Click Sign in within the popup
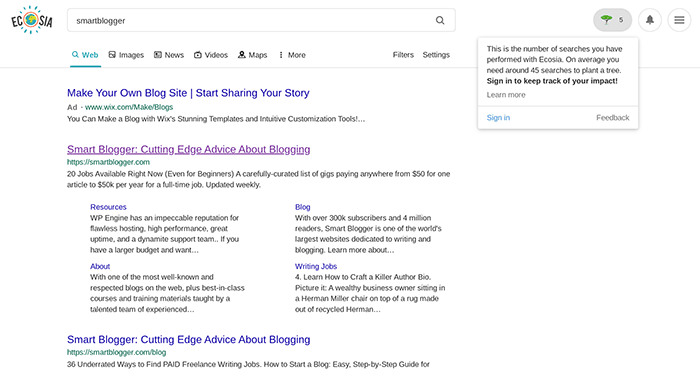700x371 pixels. (498, 117)
